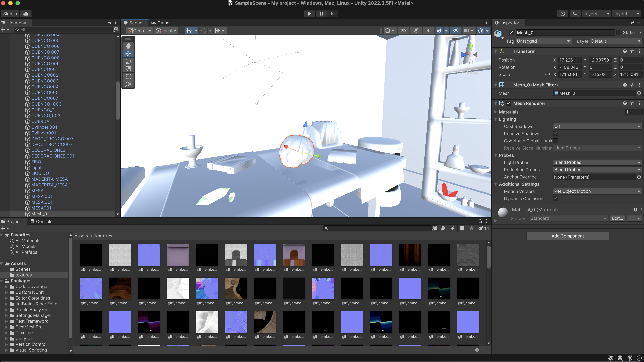644x362 pixels.
Task: Disable the Dynamic Occlusion checkbox
Action: click(x=556, y=198)
